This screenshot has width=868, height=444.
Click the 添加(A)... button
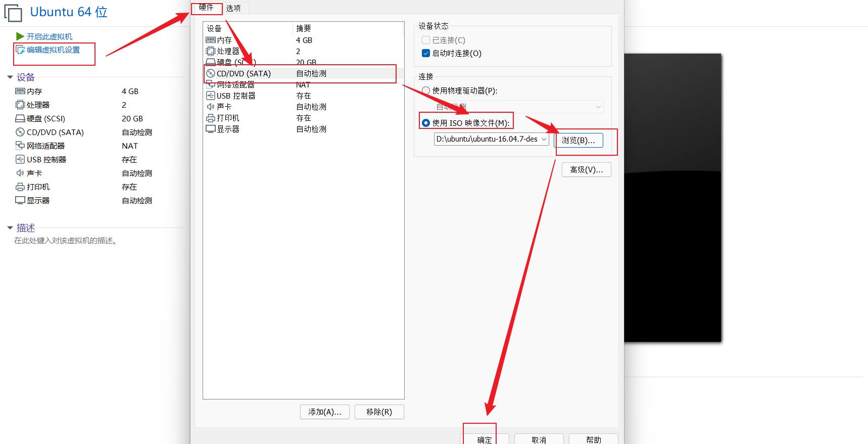coord(325,412)
